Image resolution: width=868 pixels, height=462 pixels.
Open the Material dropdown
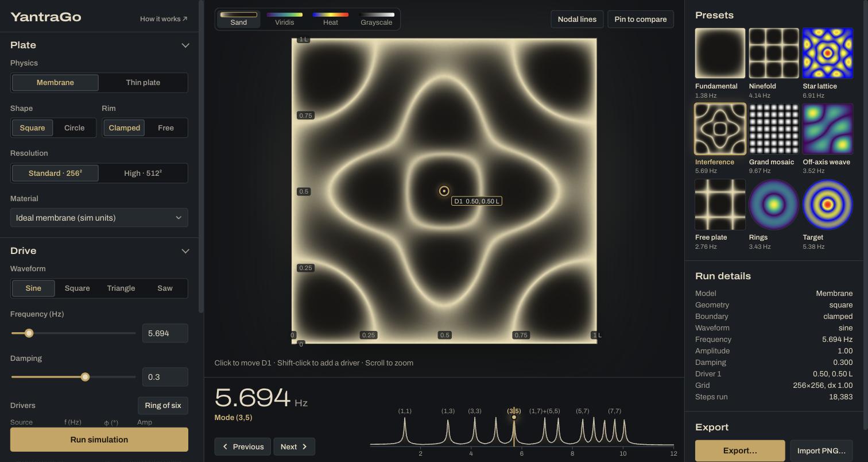[x=99, y=218]
